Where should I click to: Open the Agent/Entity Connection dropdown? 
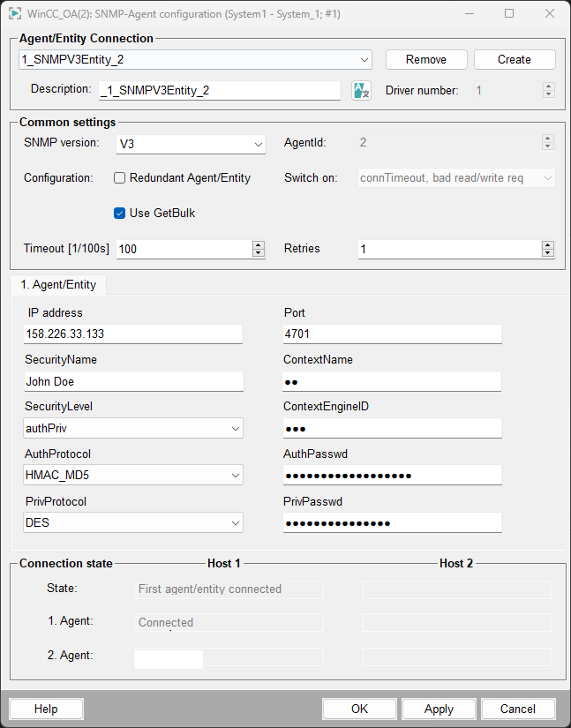point(364,60)
